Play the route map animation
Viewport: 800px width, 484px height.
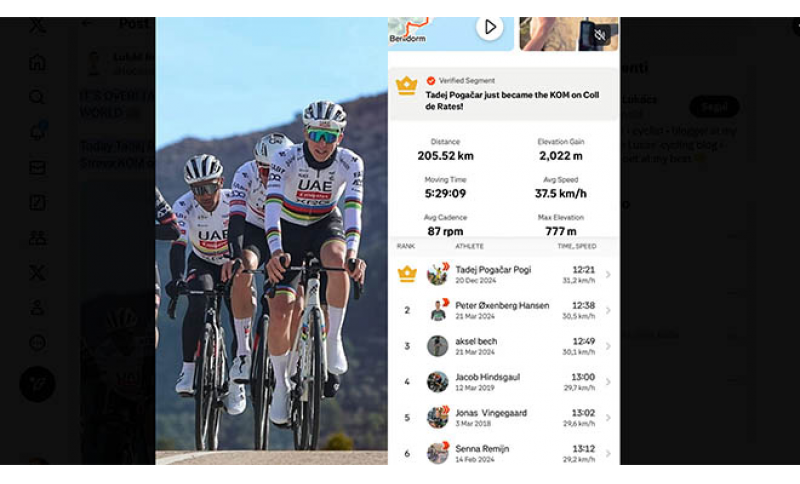pos(489,27)
